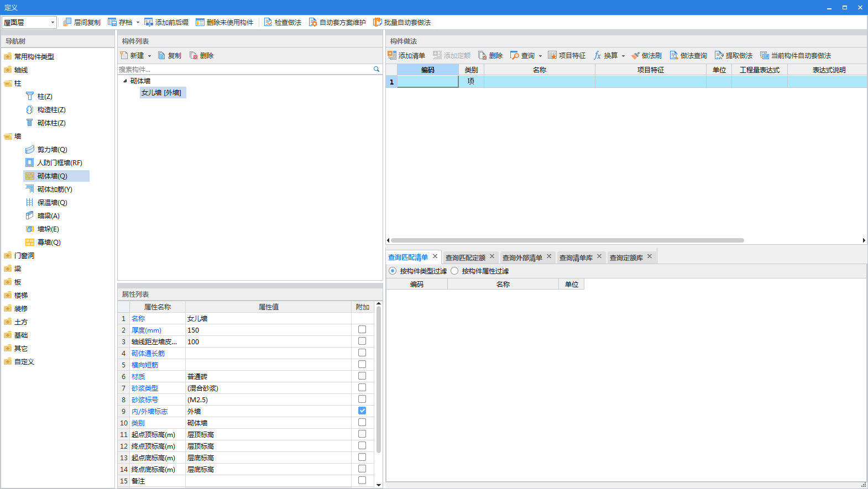
Task: Click the 层间复制 toolbar icon
Action: [67, 22]
